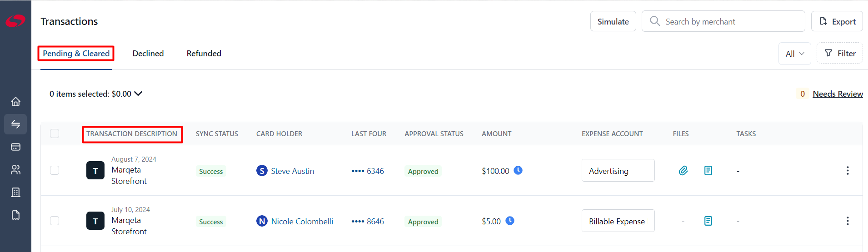Screen dimensions: 868x252
Task: Open the Needs Review link
Action: click(x=838, y=94)
